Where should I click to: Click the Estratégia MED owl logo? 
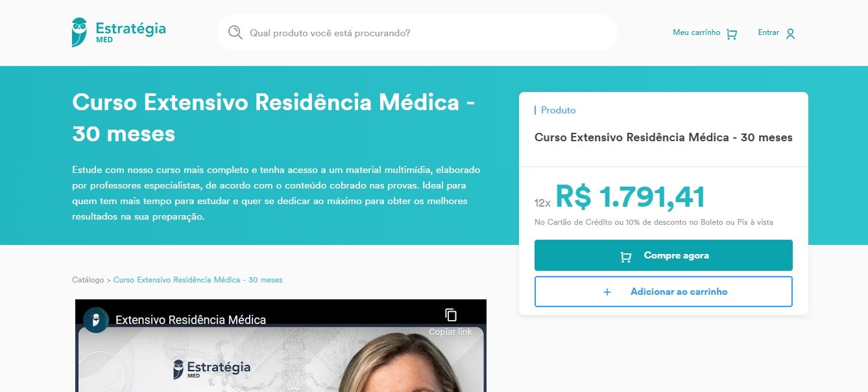coord(80,32)
